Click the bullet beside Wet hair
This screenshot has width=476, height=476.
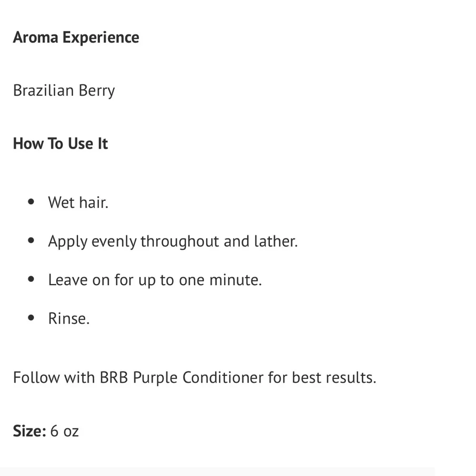point(31,202)
